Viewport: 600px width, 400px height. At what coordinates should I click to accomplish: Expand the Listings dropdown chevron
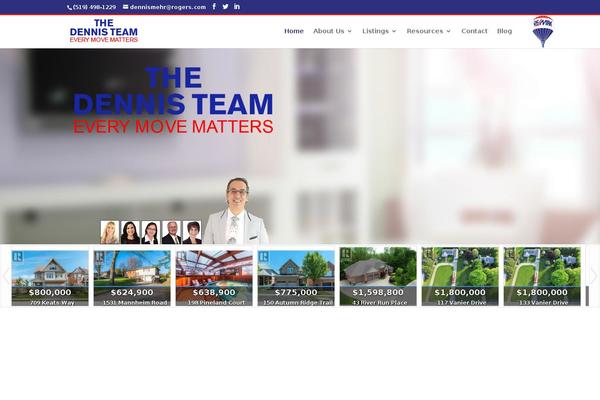(394, 31)
